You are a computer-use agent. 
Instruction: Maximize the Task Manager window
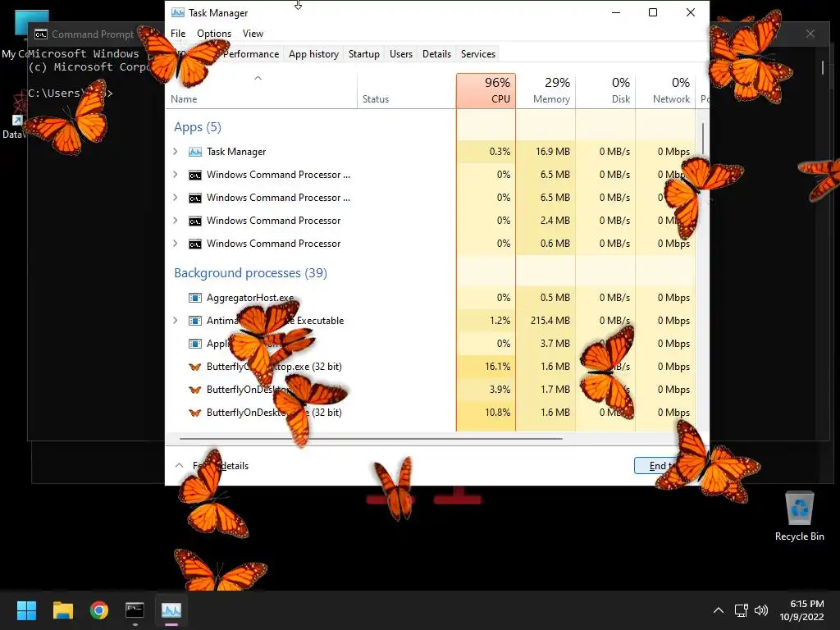pos(652,12)
